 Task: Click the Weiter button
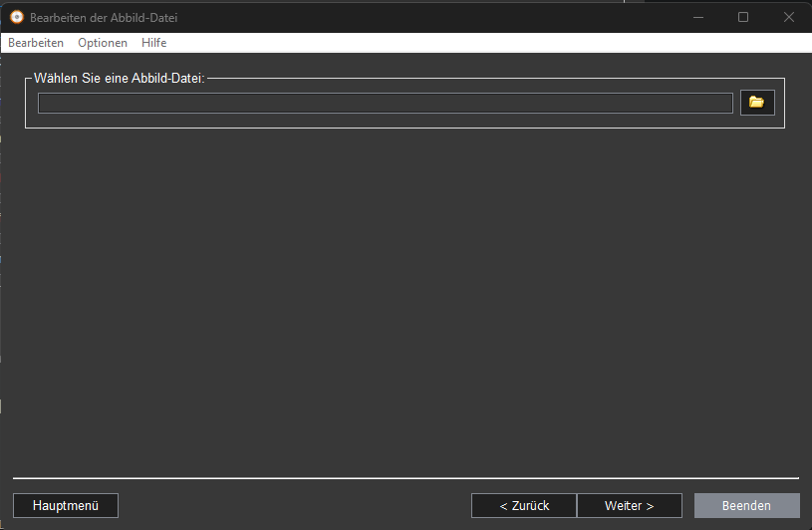coord(630,506)
